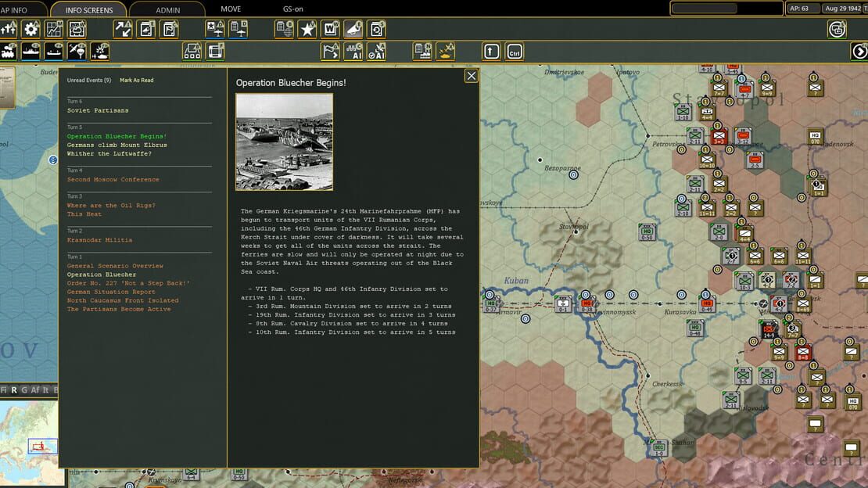Toggle the shift arrow key button
This screenshot has width=868, height=488.
pyautogui.click(x=492, y=52)
